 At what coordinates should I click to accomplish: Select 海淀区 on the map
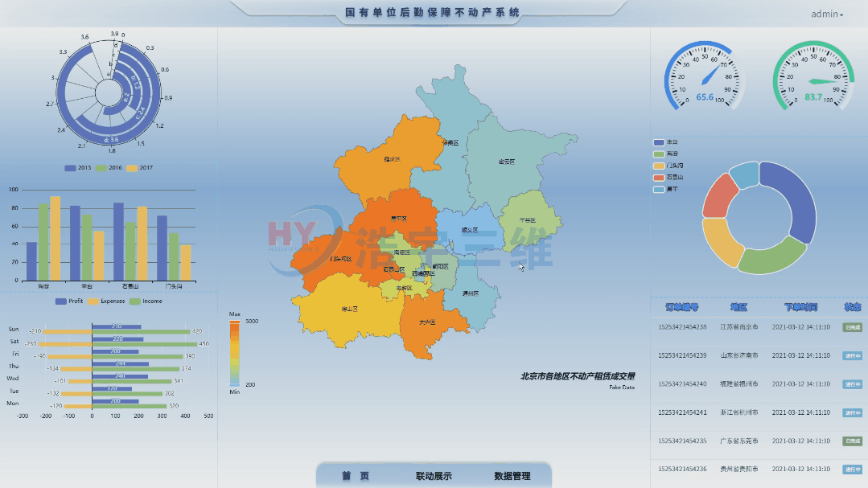(x=402, y=252)
